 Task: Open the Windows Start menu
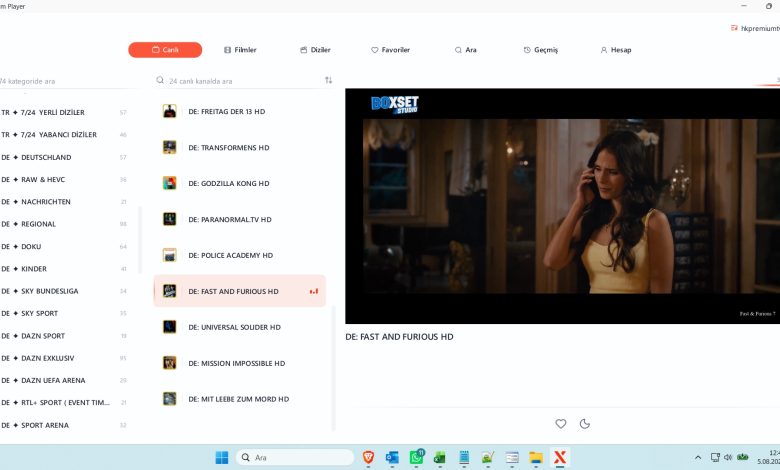[221, 457]
